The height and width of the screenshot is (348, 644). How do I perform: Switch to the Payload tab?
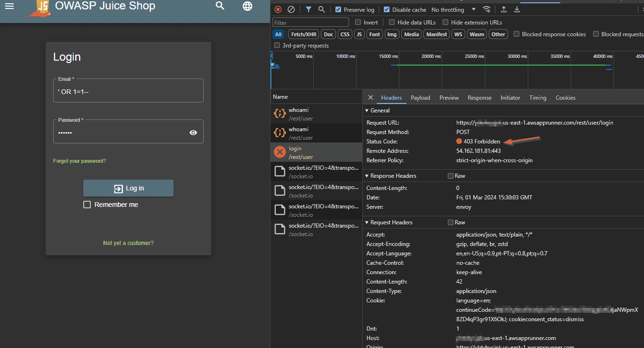pos(420,98)
